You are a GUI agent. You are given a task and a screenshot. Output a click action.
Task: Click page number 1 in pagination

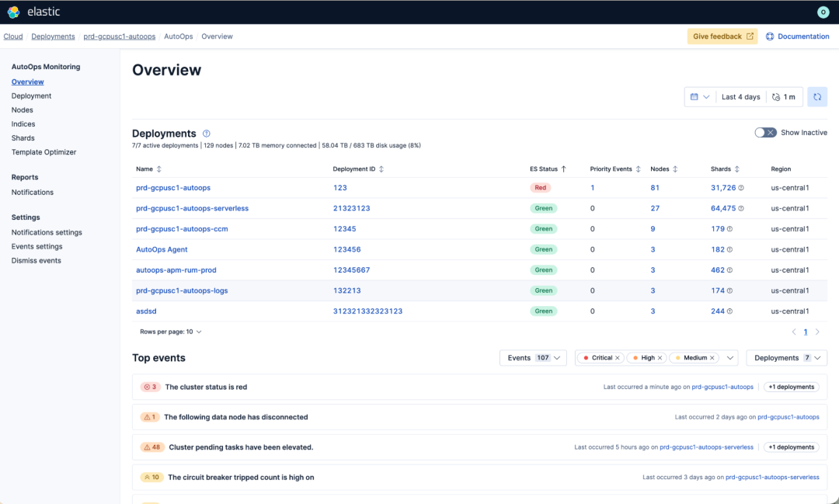pos(806,332)
